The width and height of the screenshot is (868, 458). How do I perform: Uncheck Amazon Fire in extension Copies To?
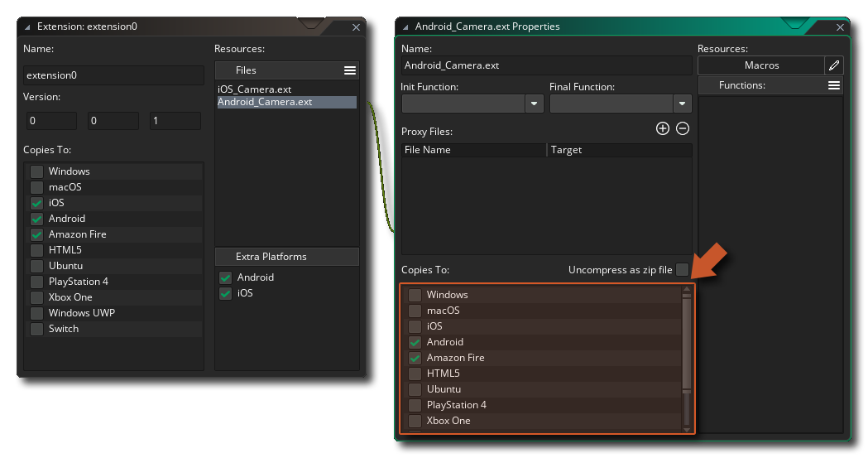click(36, 234)
